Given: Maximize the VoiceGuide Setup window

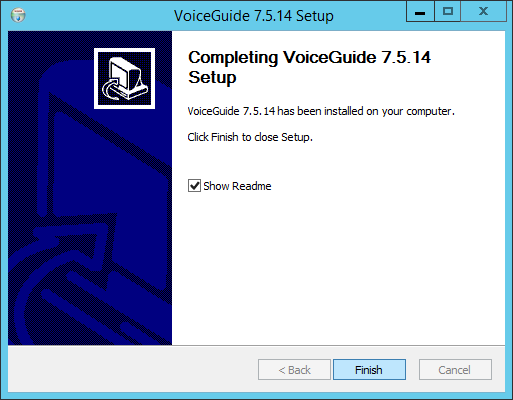Looking at the screenshot, I should 448,12.
